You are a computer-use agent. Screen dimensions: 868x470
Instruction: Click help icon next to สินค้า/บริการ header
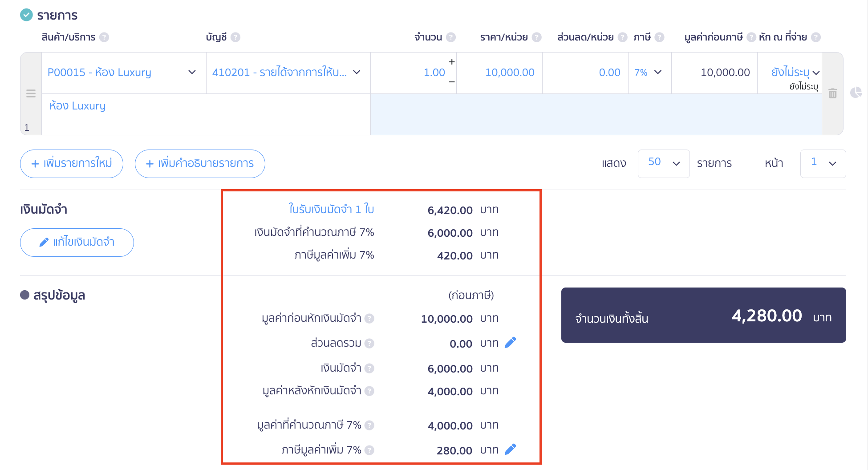[104, 37]
